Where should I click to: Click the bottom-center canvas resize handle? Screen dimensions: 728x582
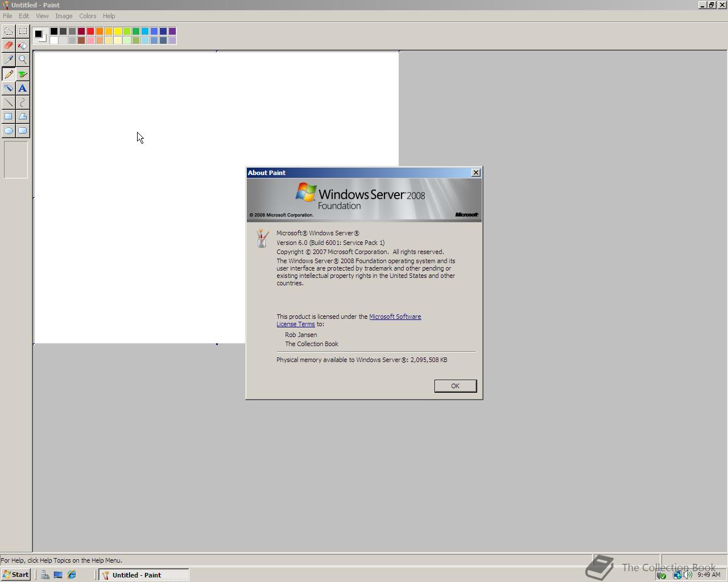[x=217, y=344]
